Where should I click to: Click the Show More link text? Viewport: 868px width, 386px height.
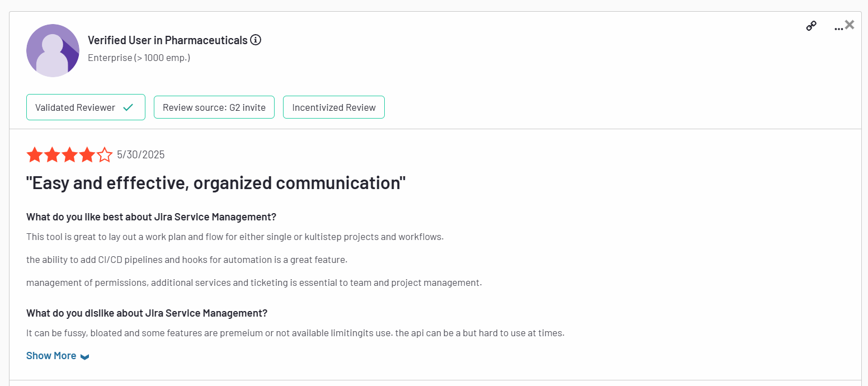pyautogui.click(x=51, y=356)
